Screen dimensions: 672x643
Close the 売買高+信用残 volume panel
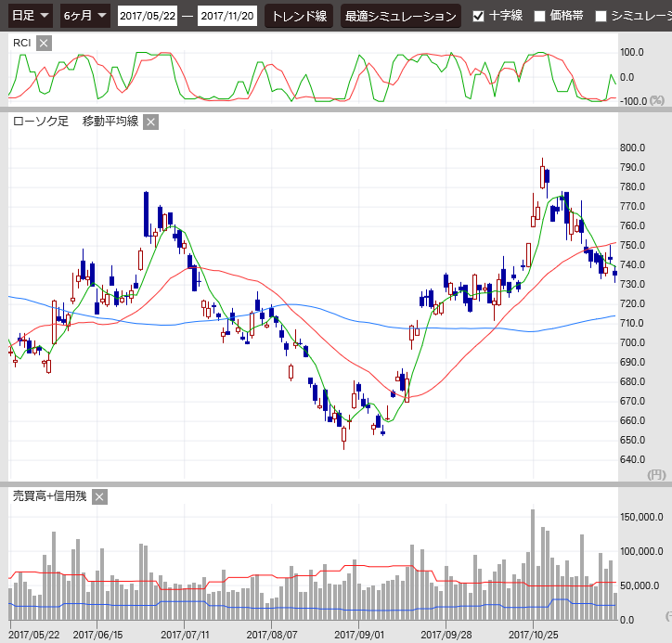99,496
